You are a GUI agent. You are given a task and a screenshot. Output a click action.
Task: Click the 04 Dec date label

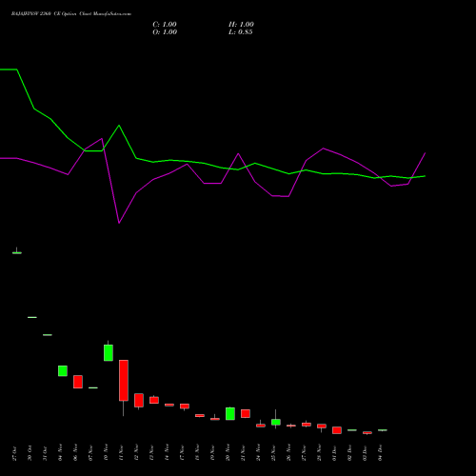click(380, 453)
